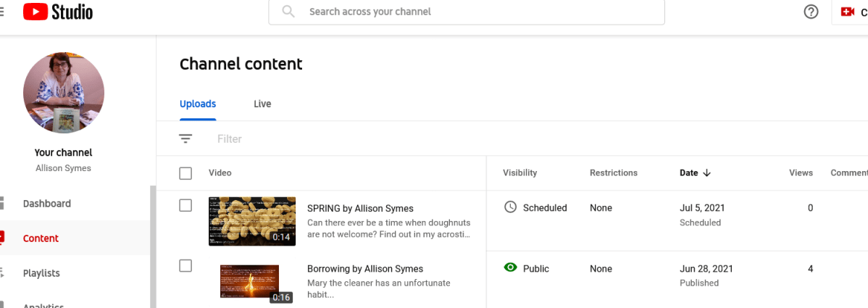Open the Help question mark icon
Viewport: 868px width, 308px height.
point(811,12)
